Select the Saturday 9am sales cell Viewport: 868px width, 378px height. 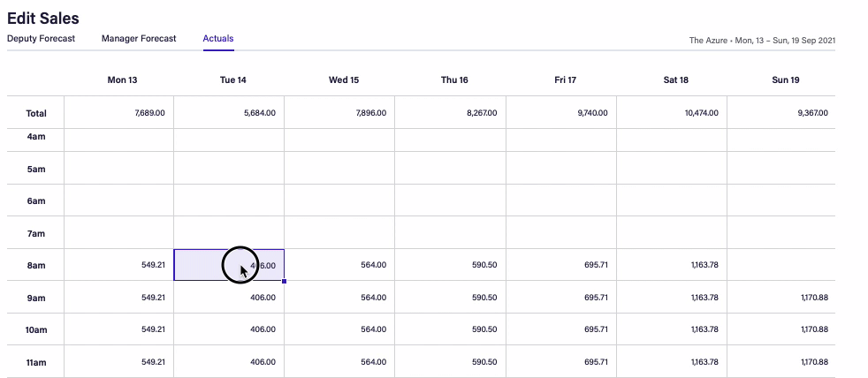(672, 298)
